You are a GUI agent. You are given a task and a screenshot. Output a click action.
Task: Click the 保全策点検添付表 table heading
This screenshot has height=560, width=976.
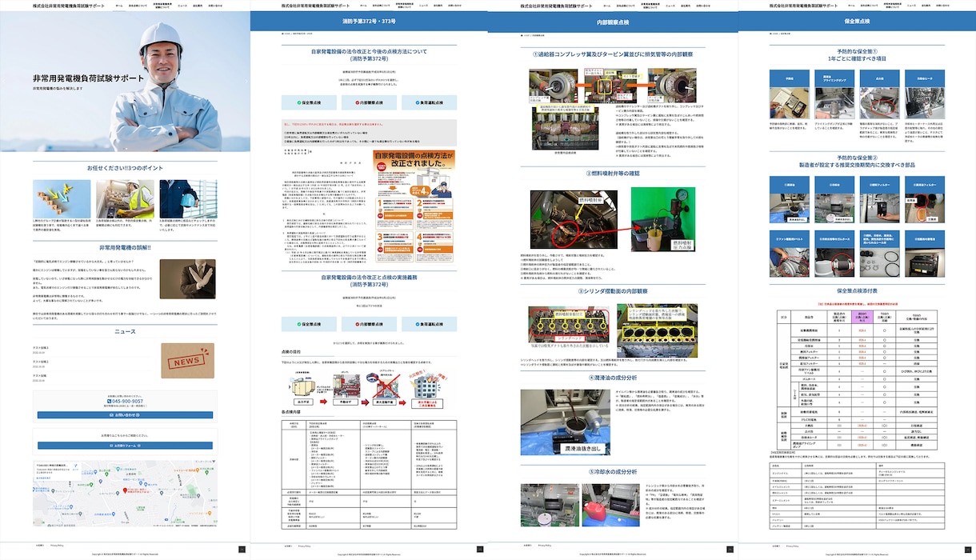[857, 290]
